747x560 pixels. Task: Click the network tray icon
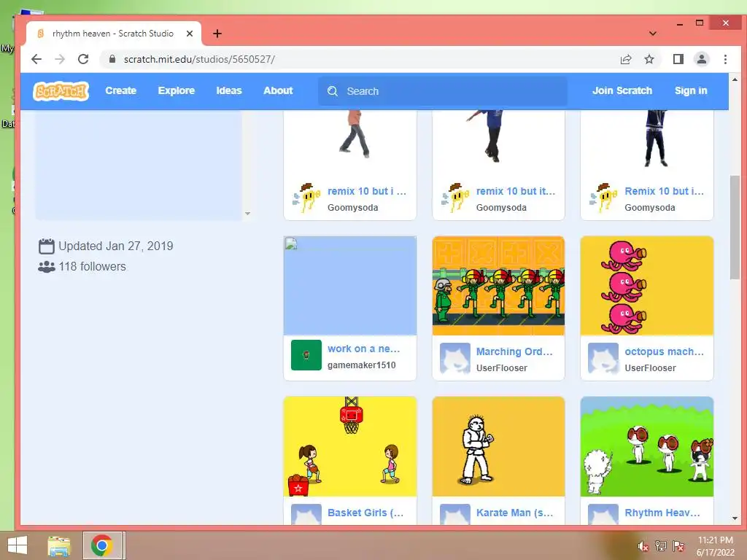click(661, 546)
